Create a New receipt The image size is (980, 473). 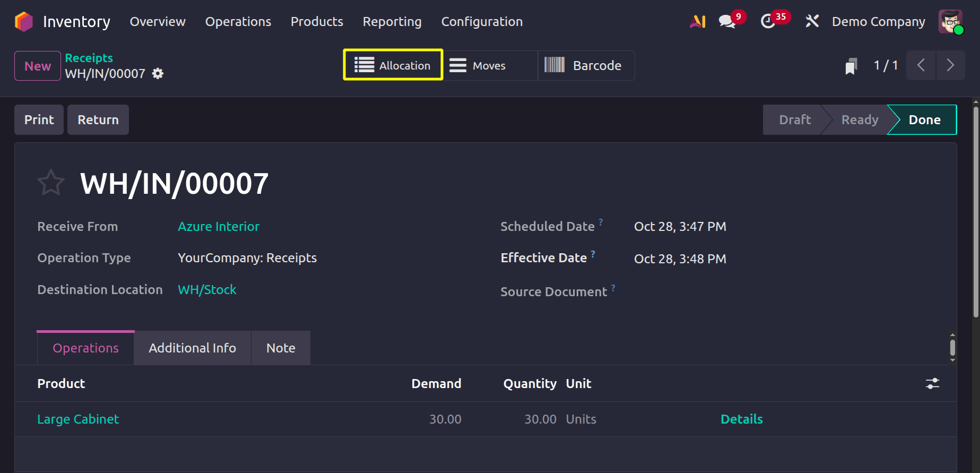click(x=38, y=66)
